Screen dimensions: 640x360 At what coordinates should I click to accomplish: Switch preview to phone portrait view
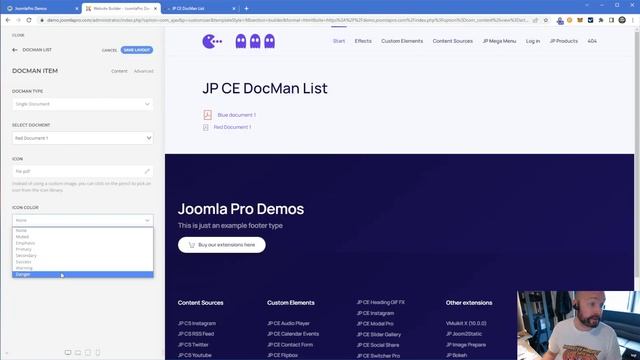coord(98,353)
